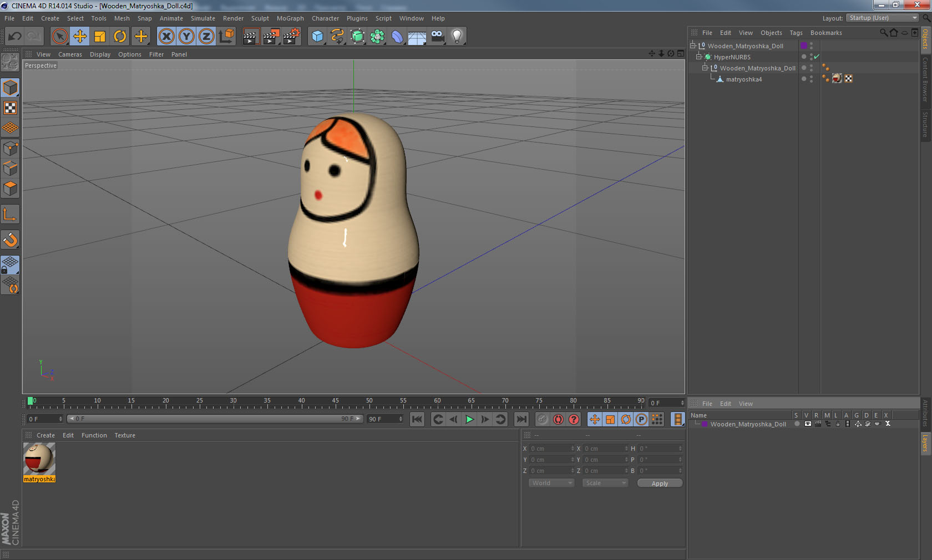Add a Light object

(457, 37)
